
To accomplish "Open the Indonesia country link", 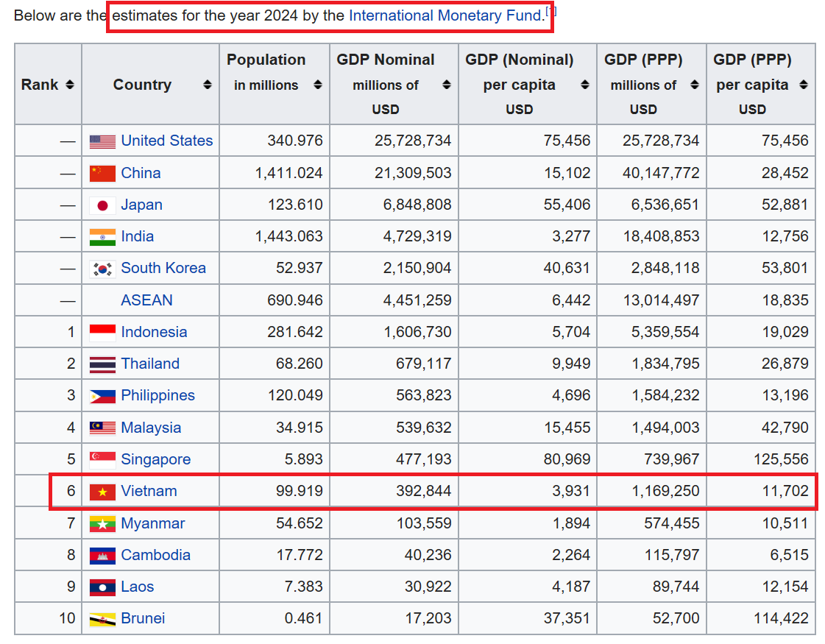I will tap(154, 332).
